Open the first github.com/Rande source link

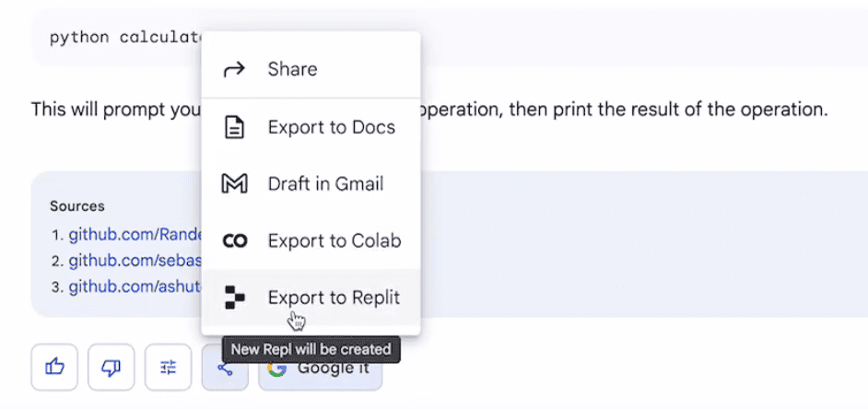(x=135, y=235)
